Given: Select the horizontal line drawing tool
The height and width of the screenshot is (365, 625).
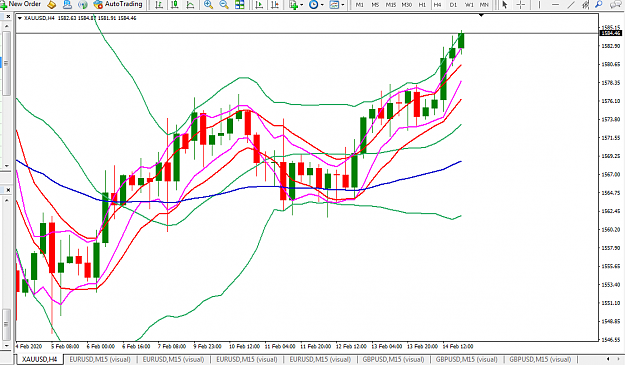Looking at the screenshot, I should click(555, 5).
